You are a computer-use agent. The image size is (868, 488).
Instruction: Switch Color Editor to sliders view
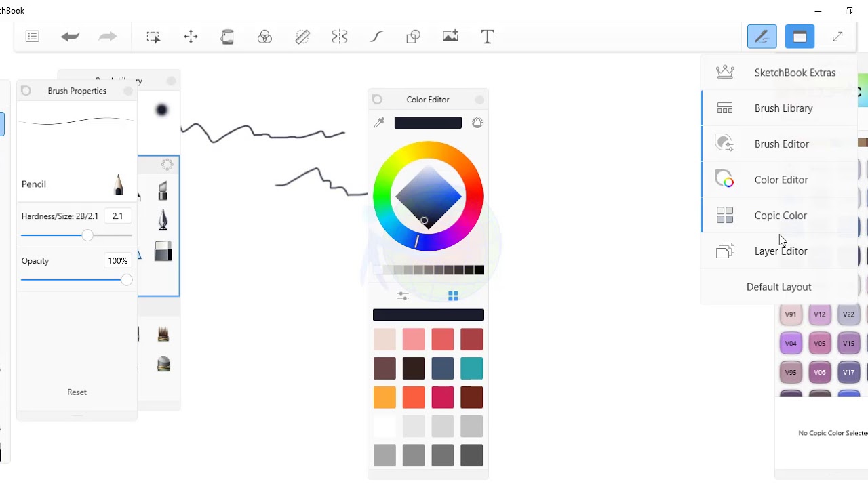(x=402, y=296)
